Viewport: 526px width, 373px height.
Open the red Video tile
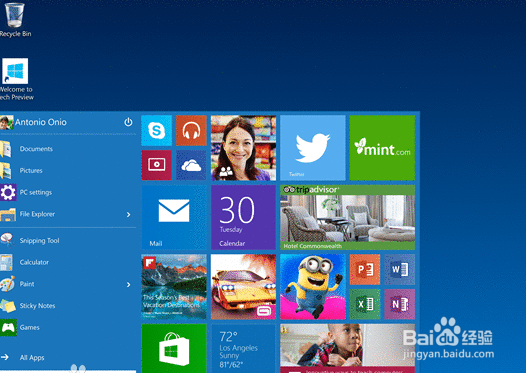(157, 165)
